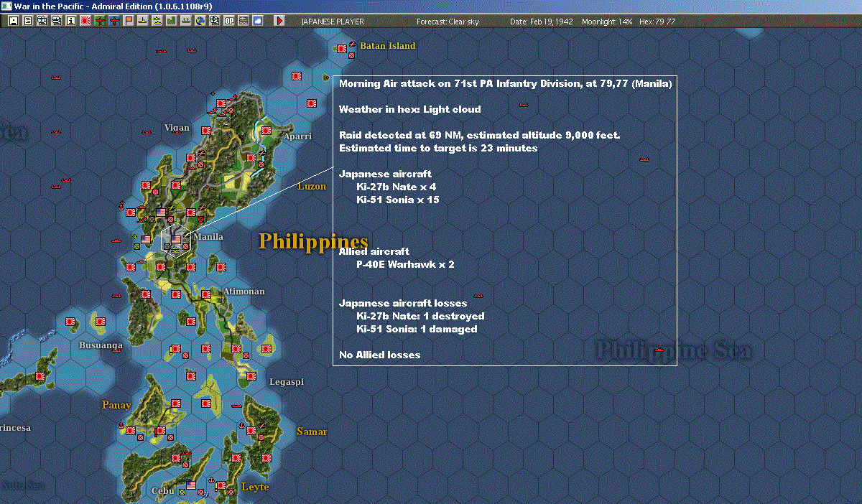Click the icon just left of the globe

[x=186, y=21]
